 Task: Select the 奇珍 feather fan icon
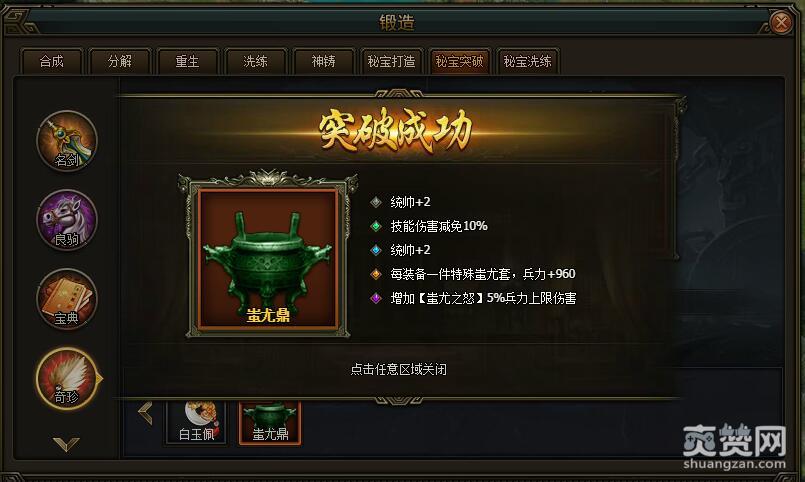tap(67, 379)
